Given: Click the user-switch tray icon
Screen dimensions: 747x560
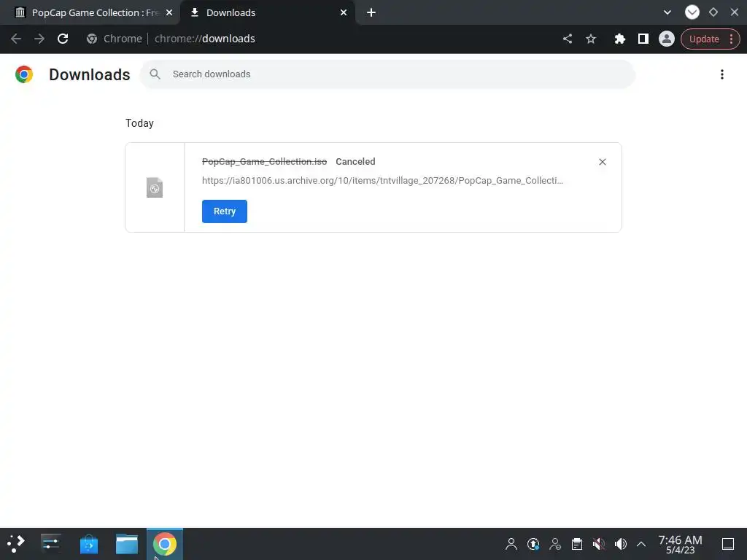Looking at the screenshot, I should click(x=555, y=544).
